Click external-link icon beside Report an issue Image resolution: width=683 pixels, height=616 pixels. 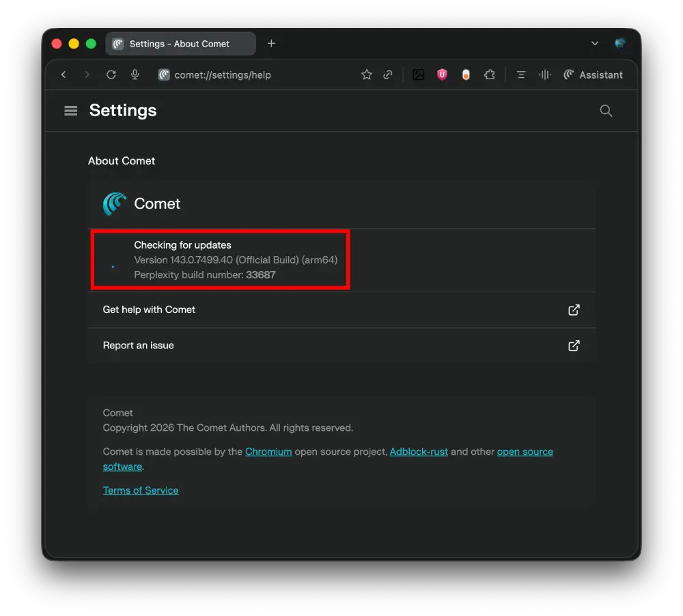pos(574,346)
